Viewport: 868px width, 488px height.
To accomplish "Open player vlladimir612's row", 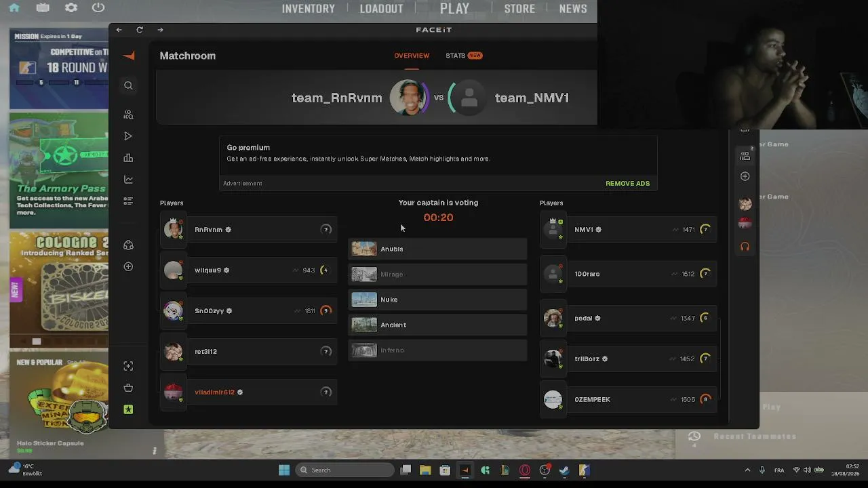I will click(249, 392).
